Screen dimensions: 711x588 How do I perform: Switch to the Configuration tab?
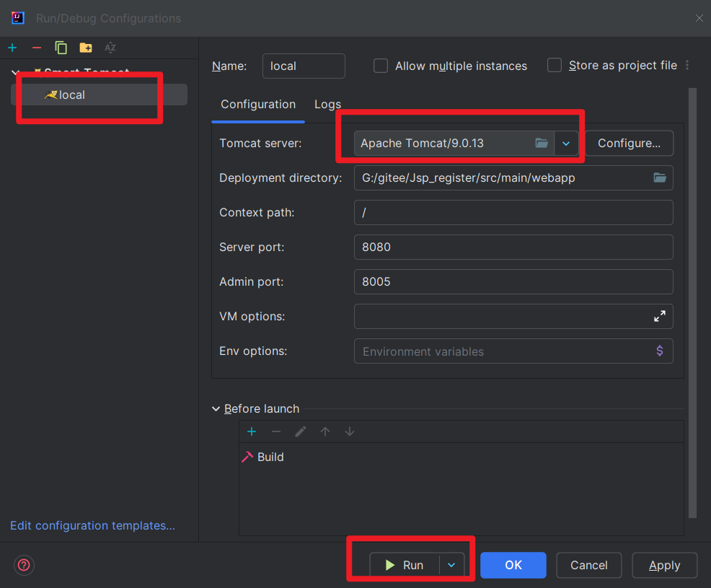[258, 105]
